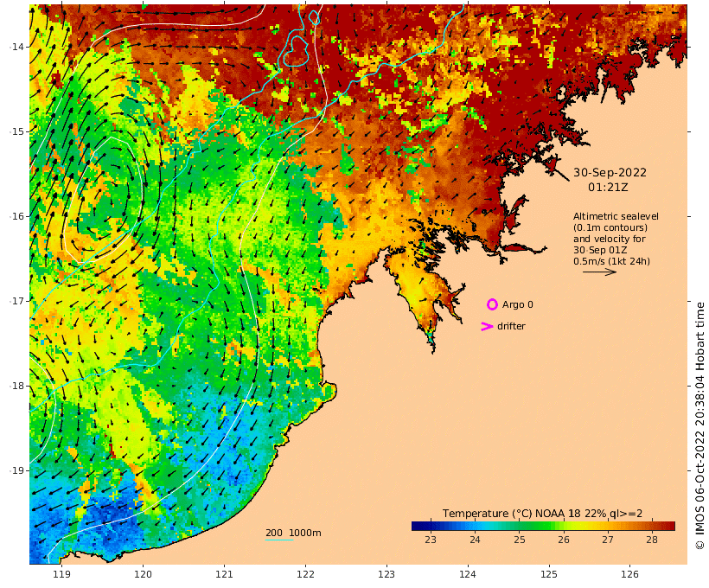
Task: Click the latitude -19 axis label
Action: tap(16, 470)
